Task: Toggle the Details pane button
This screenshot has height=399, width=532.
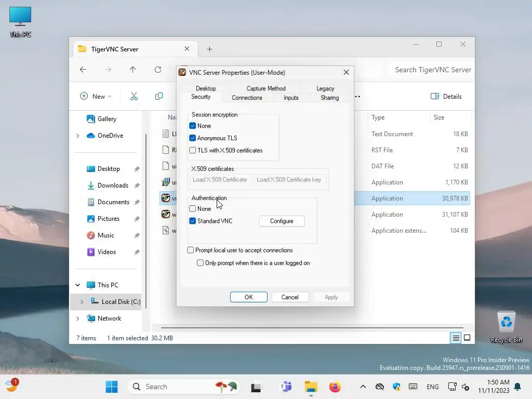Action: tap(446, 96)
